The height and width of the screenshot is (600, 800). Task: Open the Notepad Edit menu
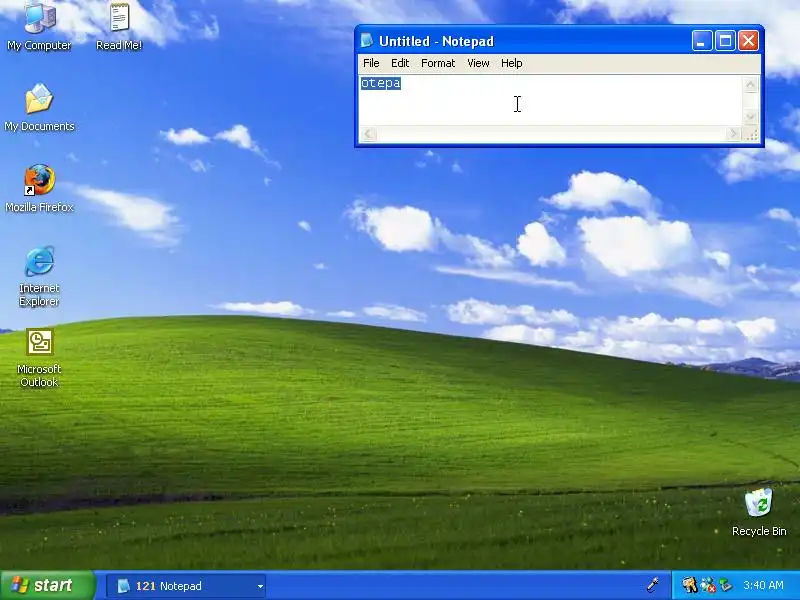(400, 63)
